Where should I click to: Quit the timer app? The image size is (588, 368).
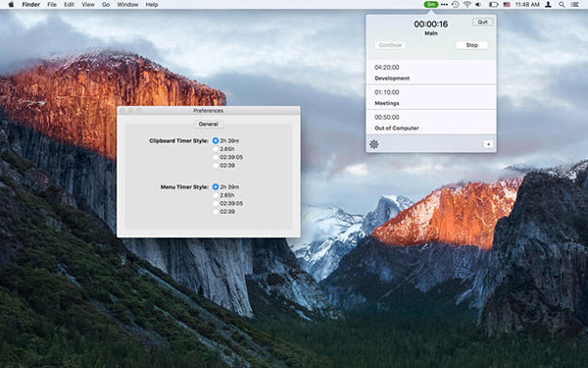[x=482, y=22]
